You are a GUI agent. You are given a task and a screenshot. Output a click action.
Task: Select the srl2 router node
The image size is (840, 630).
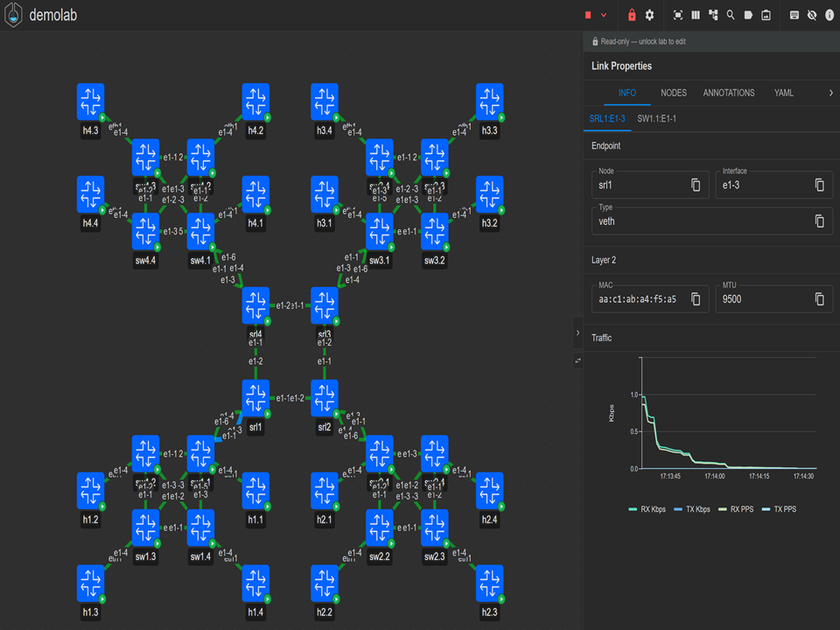pyautogui.click(x=325, y=399)
